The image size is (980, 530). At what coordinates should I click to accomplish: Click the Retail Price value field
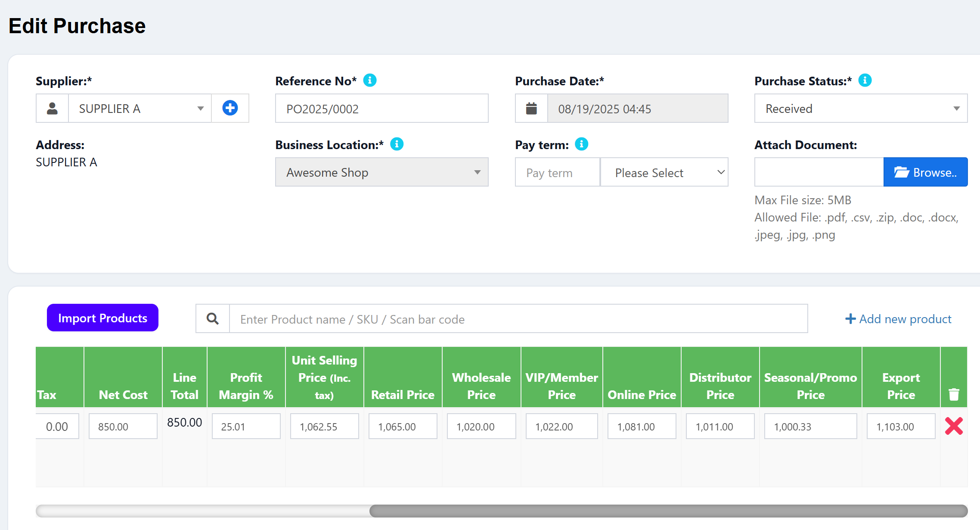tap(403, 427)
